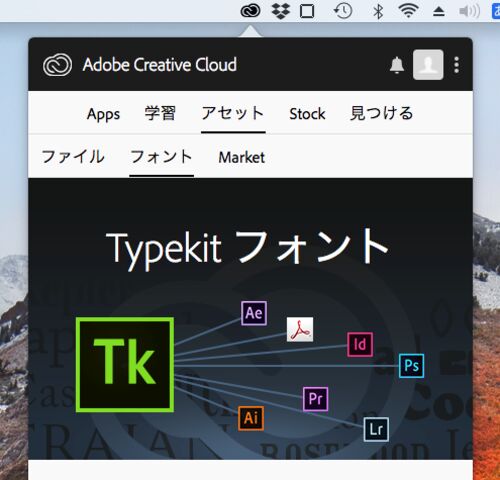Click the Adobe Creative Cloud logo in header

[x=57, y=65]
